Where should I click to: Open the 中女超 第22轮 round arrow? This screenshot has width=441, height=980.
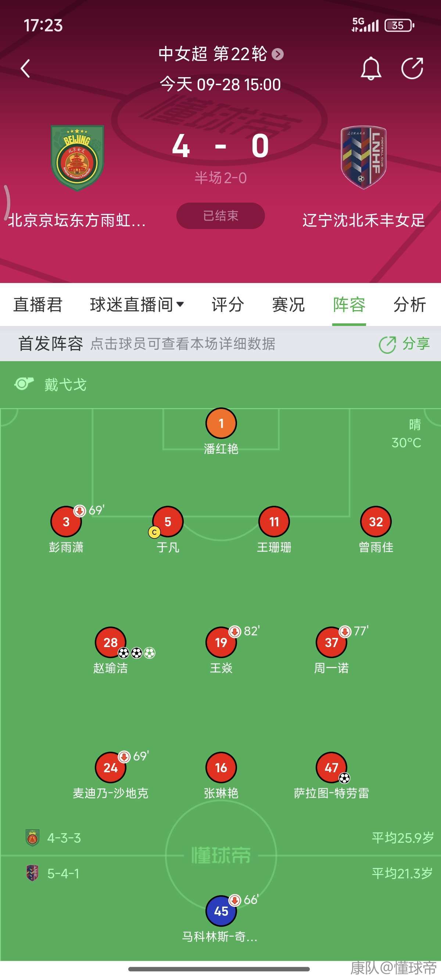point(277,54)
